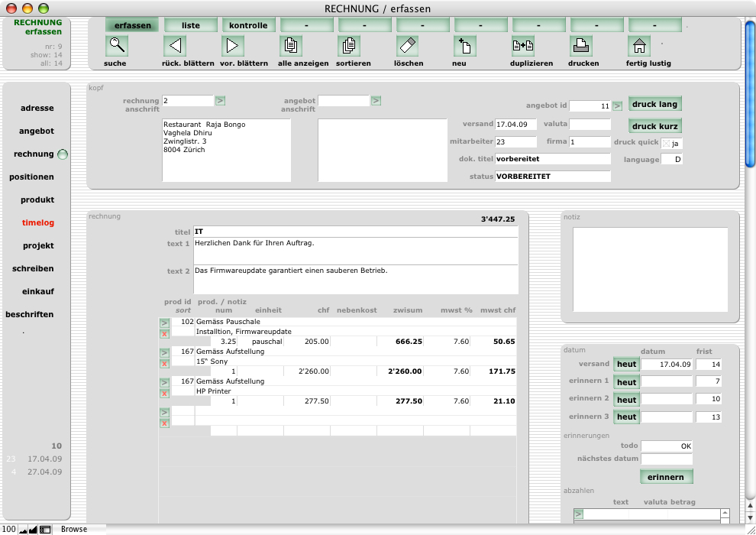Open arrow next to rechnung anschrift field
The image size is (756, 535).
coord(220,100)
